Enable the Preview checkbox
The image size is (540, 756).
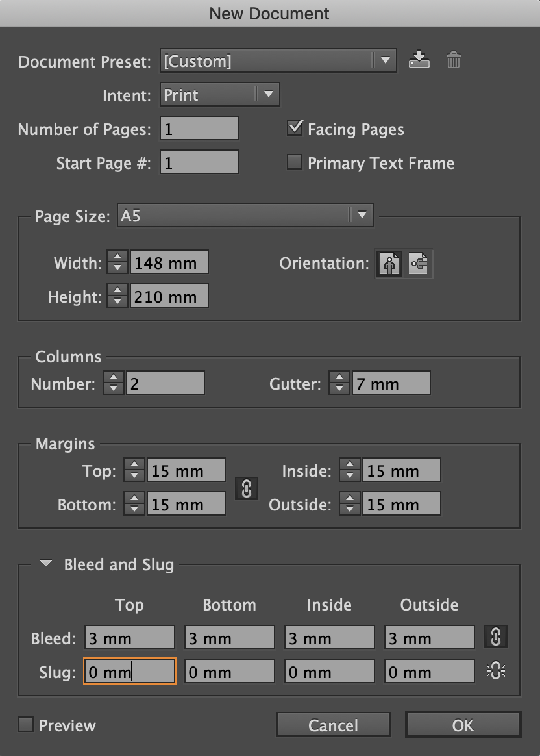(x=26, y=724)
